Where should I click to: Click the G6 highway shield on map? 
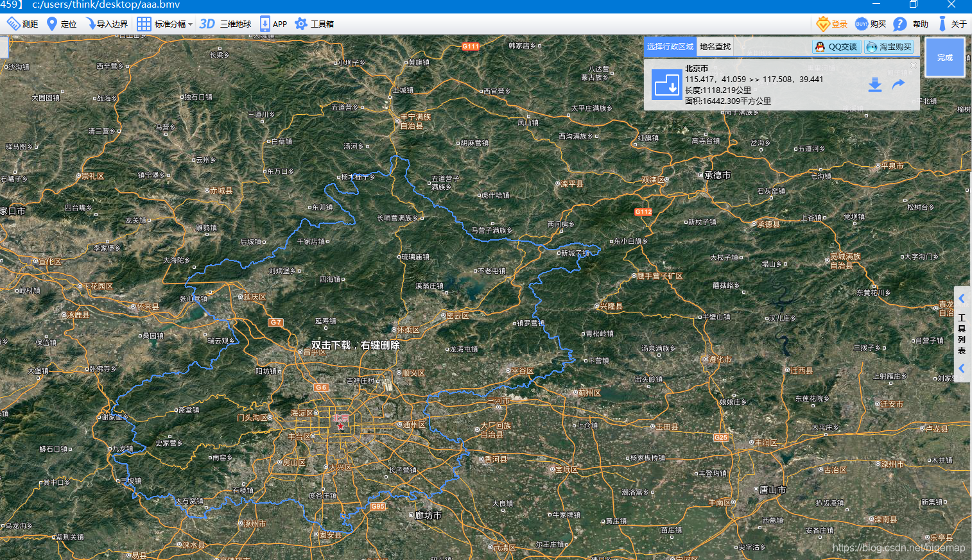[x=321, y=387]
